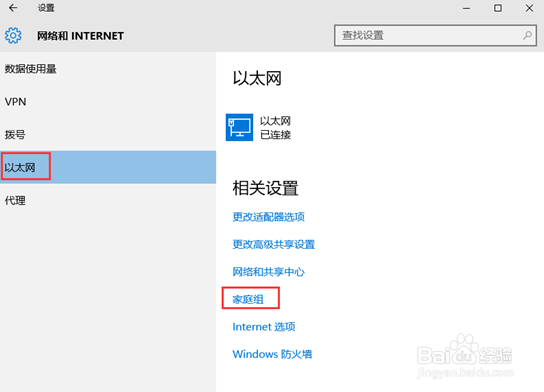Focus the 查找设置 search field

click(x=435, y=35)
